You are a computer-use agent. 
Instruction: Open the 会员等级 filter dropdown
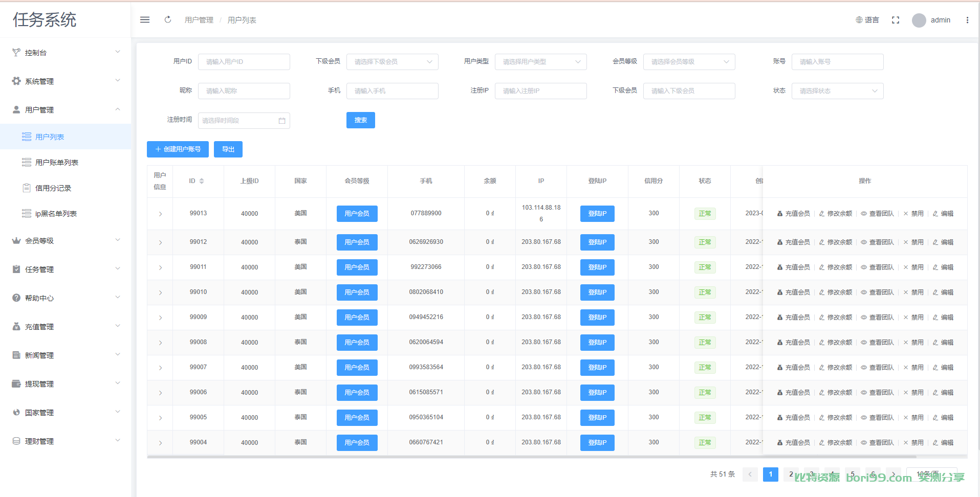(x=689, y=62)
